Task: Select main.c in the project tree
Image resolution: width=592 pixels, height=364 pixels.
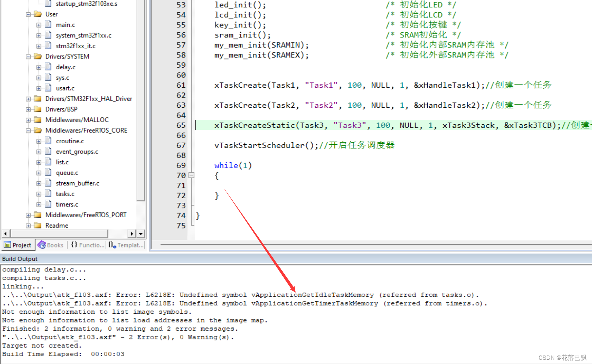Action: point(65,25)
